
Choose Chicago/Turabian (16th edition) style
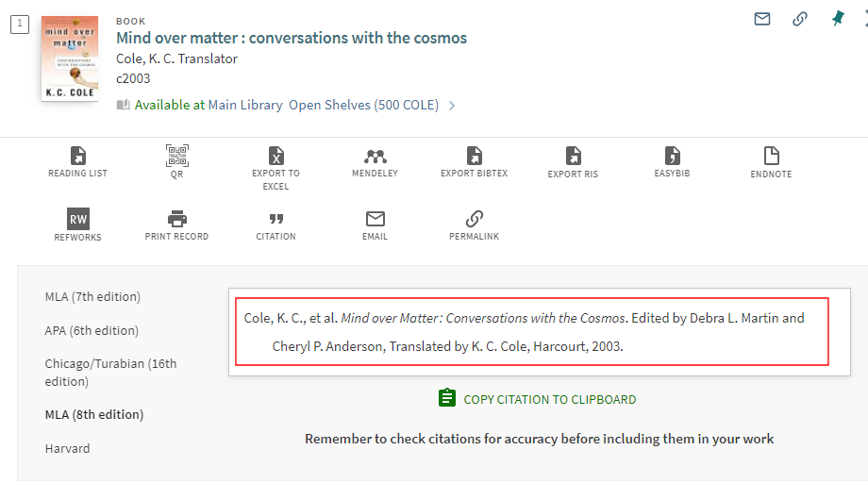110,372
